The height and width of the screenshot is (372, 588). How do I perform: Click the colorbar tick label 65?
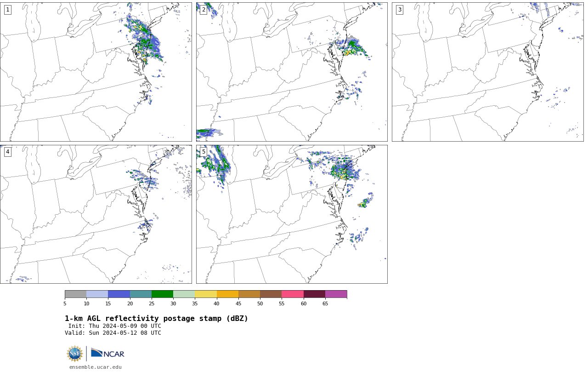point(325,303)
